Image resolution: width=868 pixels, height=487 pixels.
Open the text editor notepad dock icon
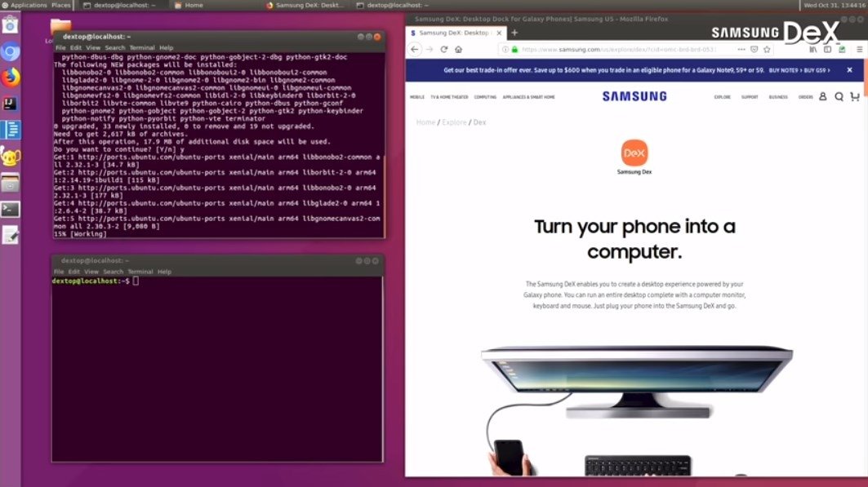click(x=10, y=236)
